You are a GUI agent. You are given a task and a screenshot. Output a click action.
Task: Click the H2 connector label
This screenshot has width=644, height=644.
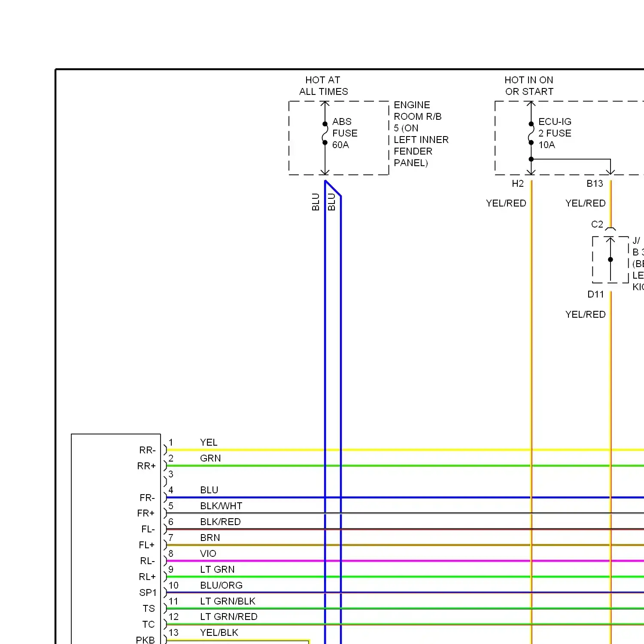pyautogui.click(x=518, y=184)
